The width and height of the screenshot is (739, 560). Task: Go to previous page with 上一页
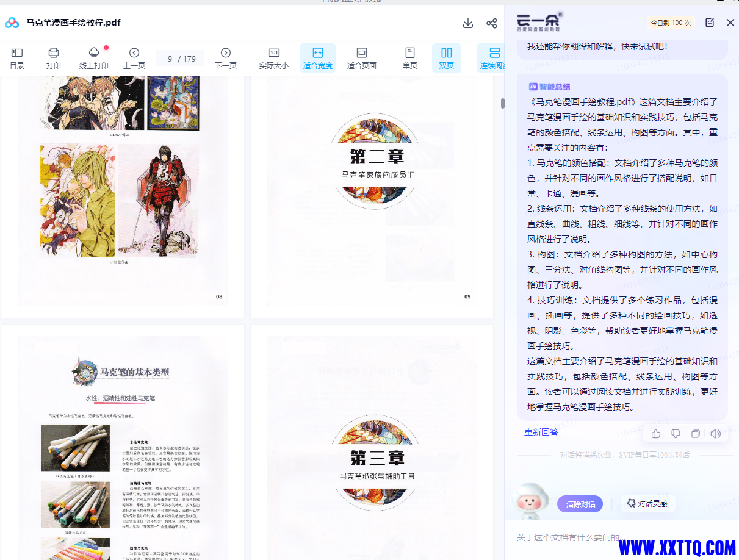pos(134,58)
